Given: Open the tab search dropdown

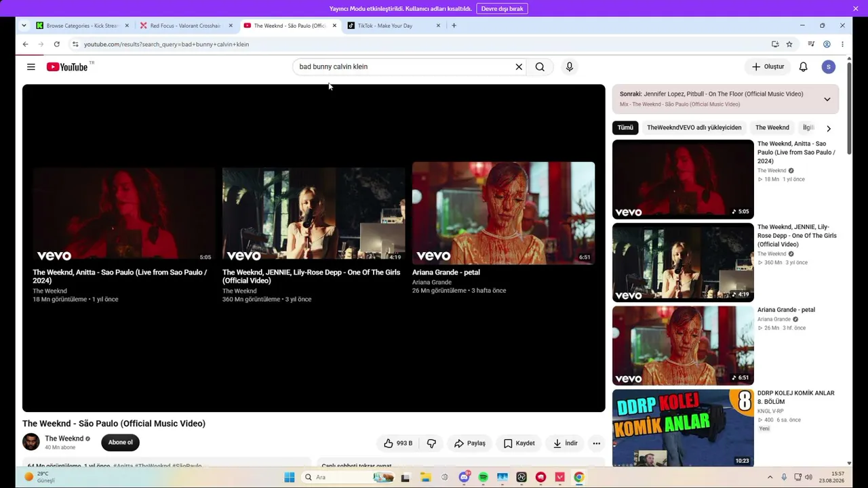Looking at the screenshot, I should pos(24,26).
